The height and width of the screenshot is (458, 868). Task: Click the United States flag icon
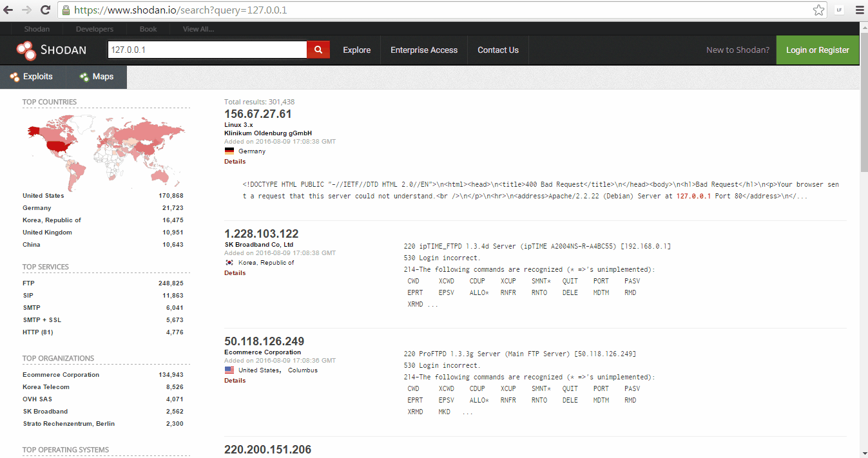(x=229, y=370)
